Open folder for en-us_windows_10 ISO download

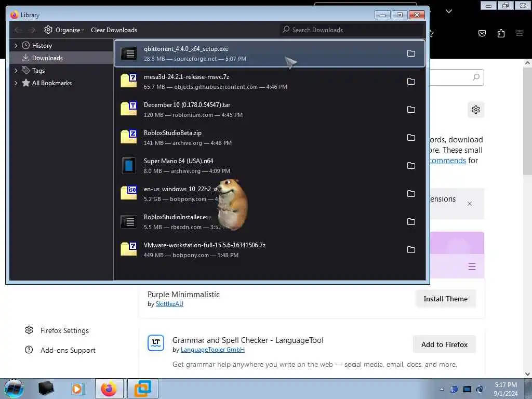(411, 193)
